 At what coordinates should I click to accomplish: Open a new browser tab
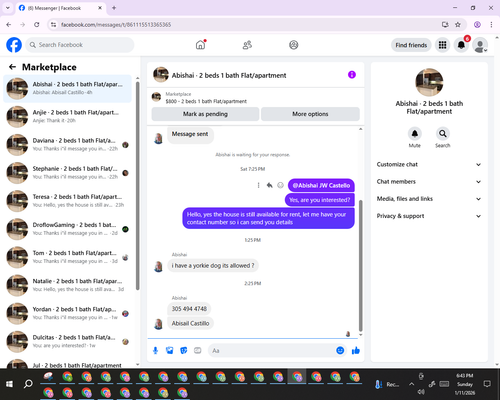click(x=114, y=8)
